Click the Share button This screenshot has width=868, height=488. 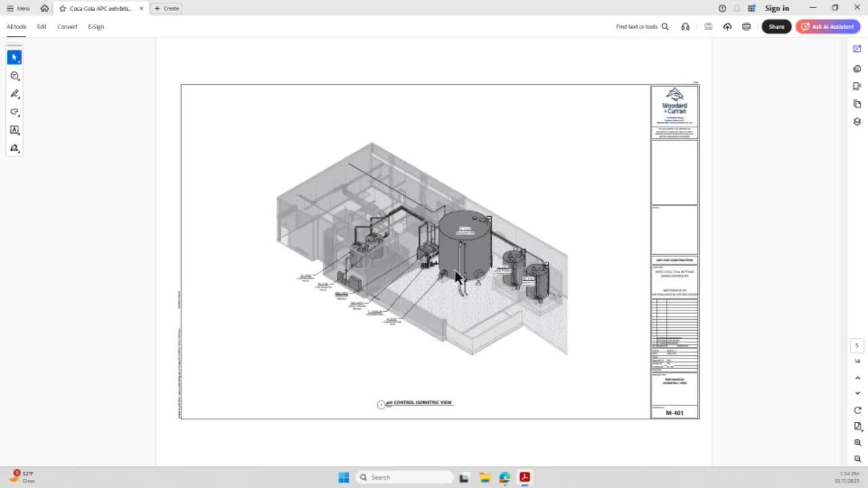tap(776, 26)
